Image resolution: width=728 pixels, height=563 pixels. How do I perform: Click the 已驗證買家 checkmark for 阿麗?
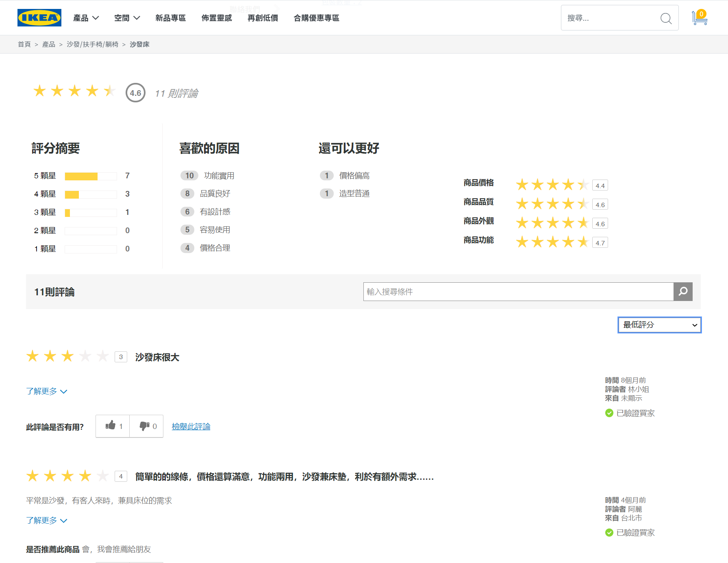pos(609,533)
